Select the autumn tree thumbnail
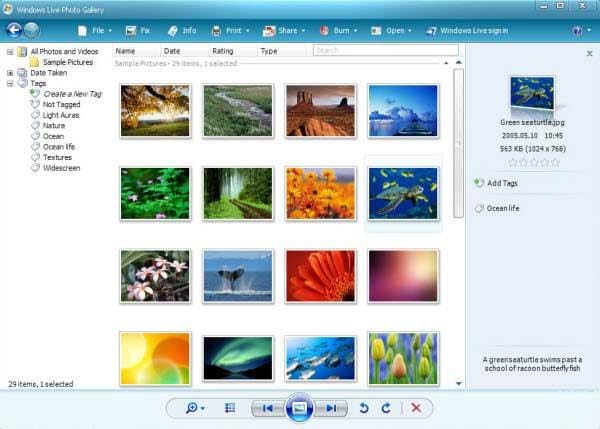 click(x=155, y=111)
